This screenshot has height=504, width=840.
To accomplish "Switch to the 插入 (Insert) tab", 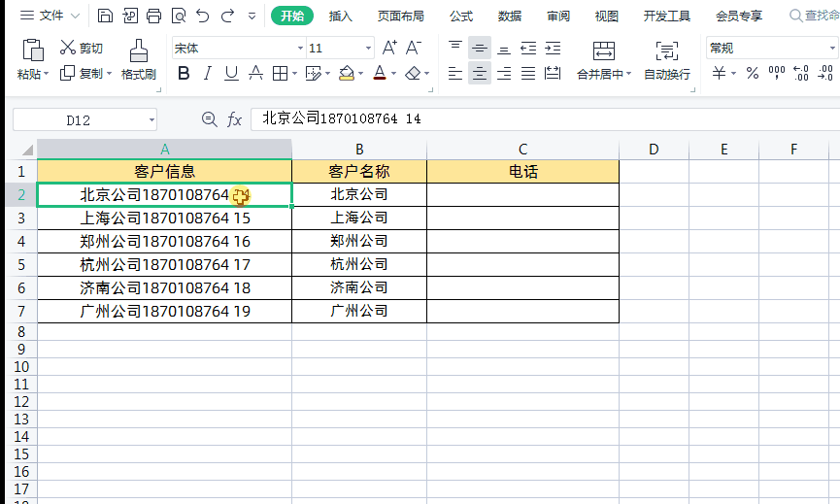I will (341, 16).
